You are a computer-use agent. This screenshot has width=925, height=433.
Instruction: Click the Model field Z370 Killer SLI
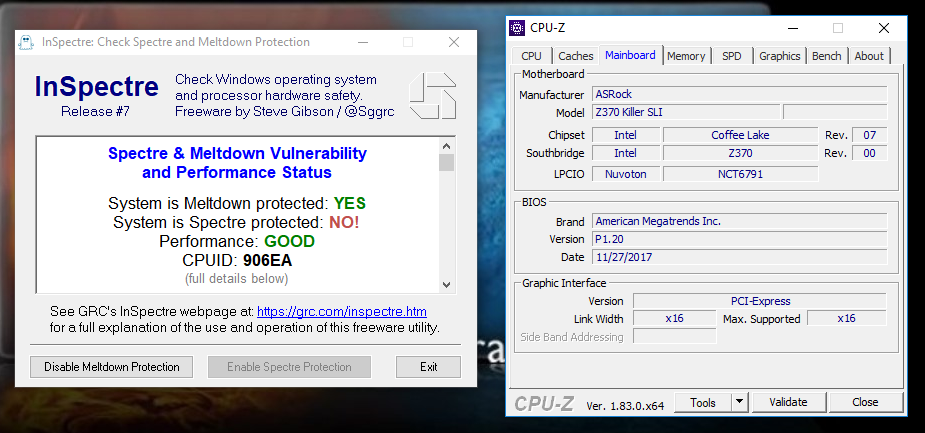(x=685, y=112)
